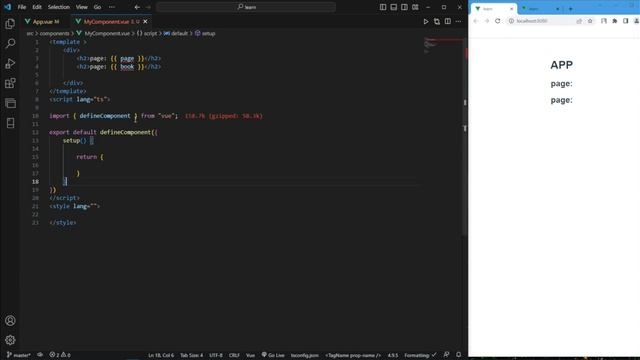The height and width of the screenshot is (360, 640).
Task: Click the VS Code logo icon
Action: click(7, 7)
